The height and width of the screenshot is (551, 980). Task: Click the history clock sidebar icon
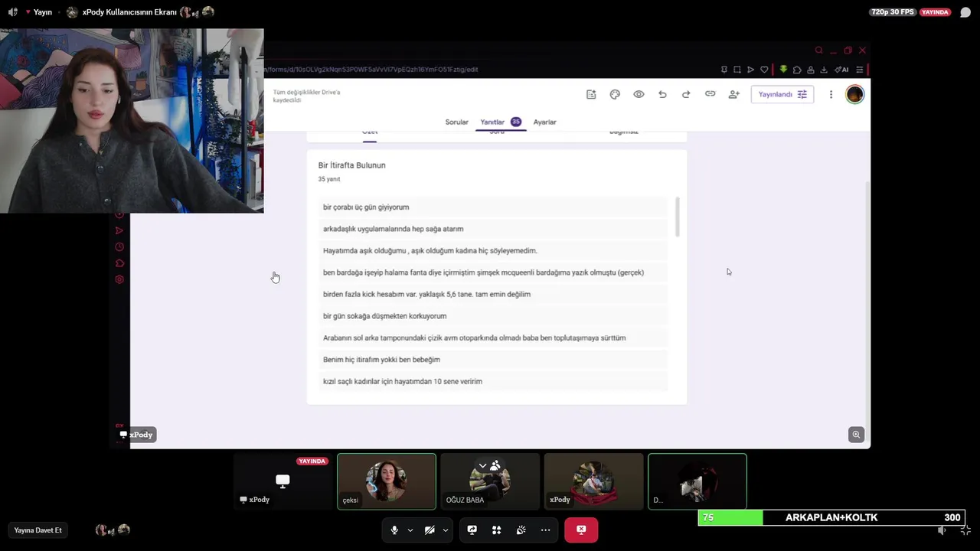[x=119, y=247]
